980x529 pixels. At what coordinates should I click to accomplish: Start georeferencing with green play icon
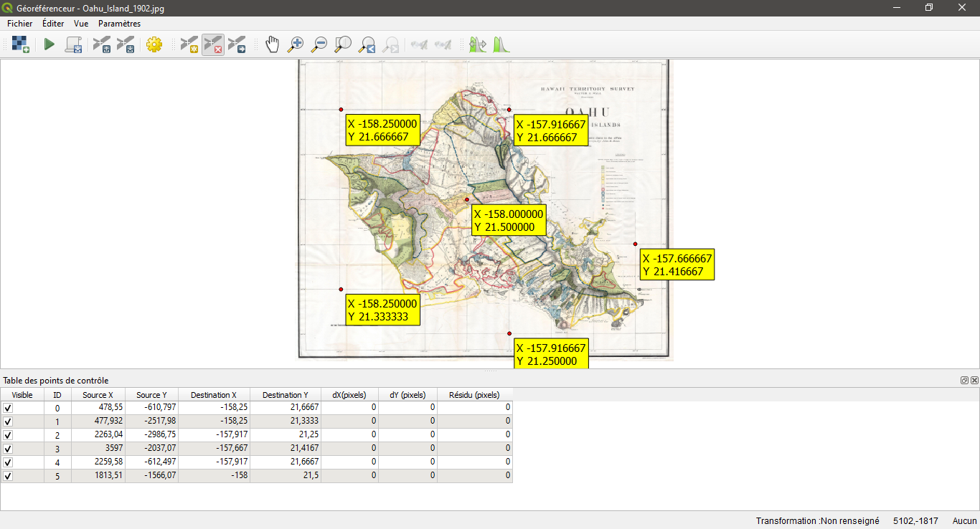[49, 44]
